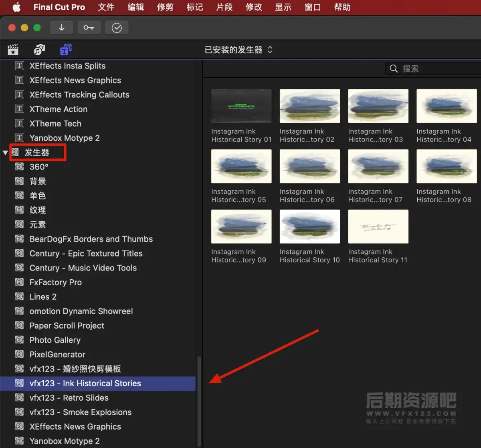The width and height of the screenshot is (481, 448).
Task: Select the 元素 generator category
Action: click(98, 224)
